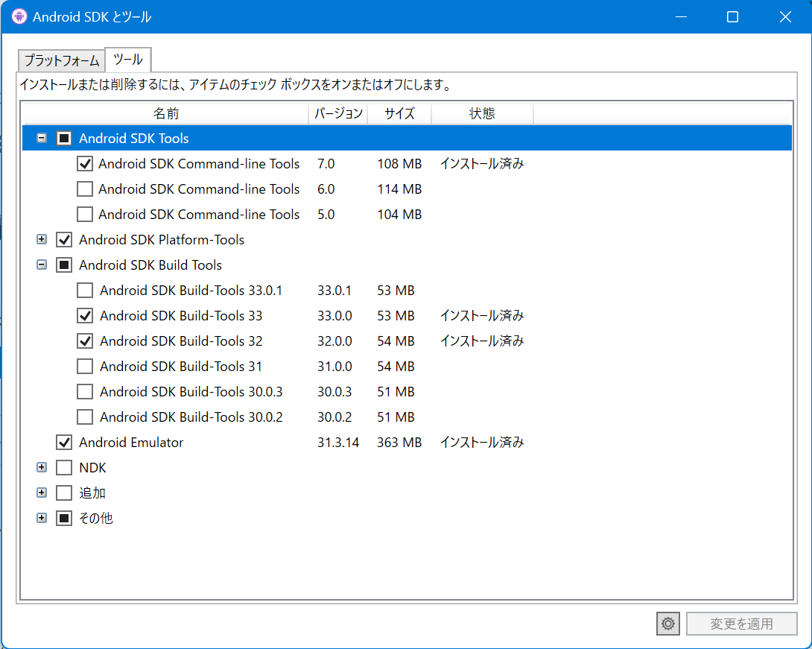The height and width of the screenshot is (649, 812).
Task: Click the 32.0.0 version cell
Action: (334, 341)
